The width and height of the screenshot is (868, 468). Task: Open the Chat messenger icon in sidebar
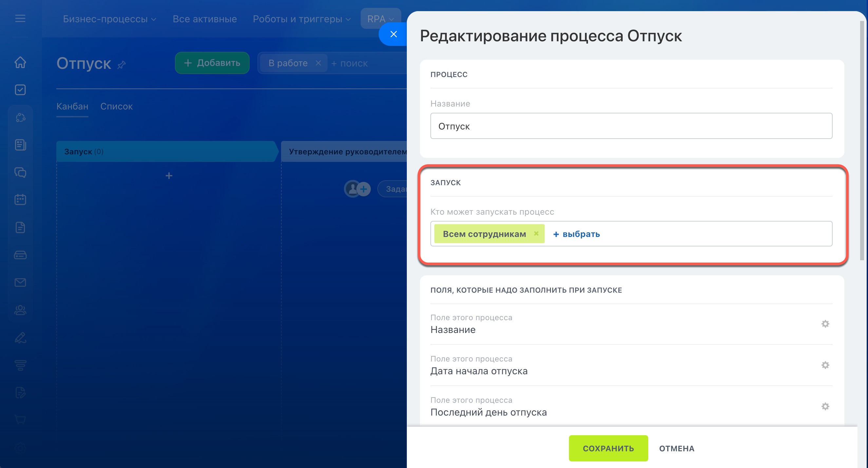point(20,173)
